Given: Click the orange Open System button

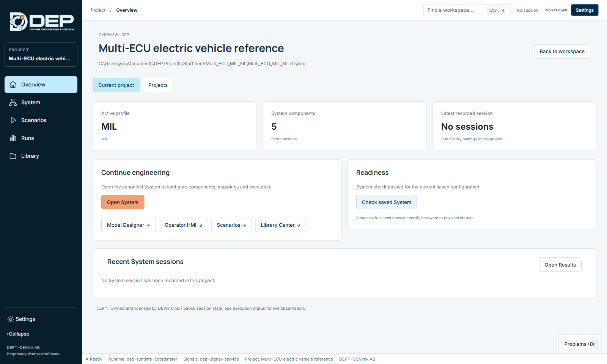Looking at the screenshot, I should [123, 202].
